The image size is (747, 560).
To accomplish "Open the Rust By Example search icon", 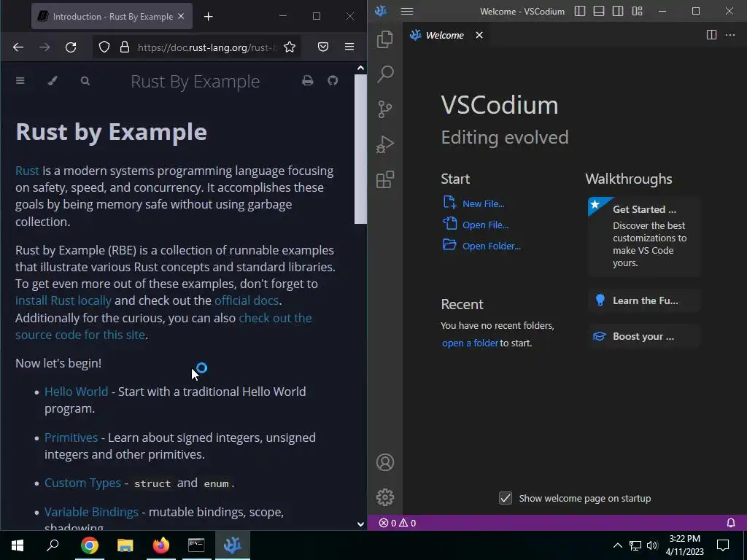I will [85, 81].
